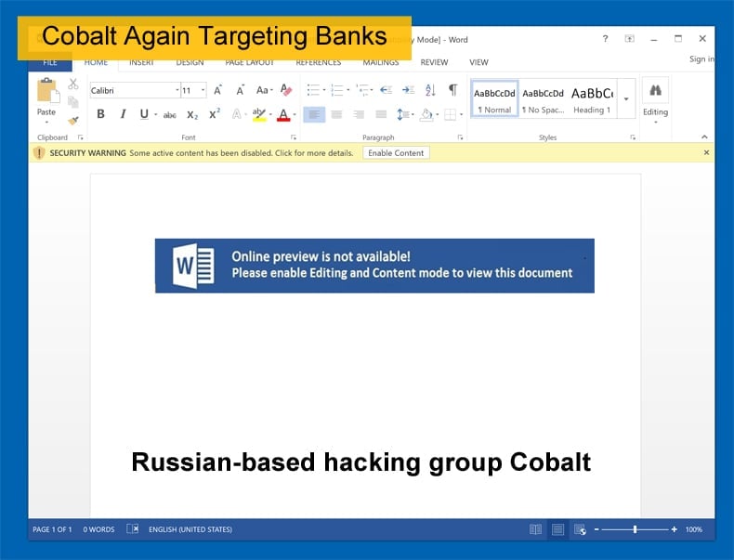
Task: Open Word Help question mark
Action: pyautogui.click(x=605, y=39)
